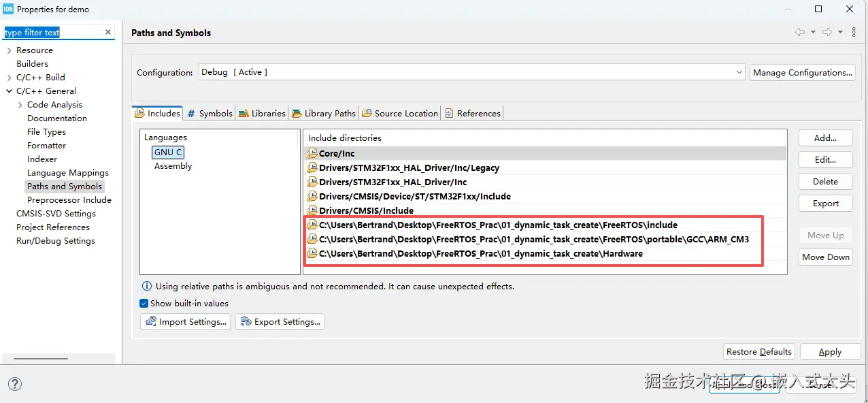Click the Export Settings button icon

tap(246, 321)
